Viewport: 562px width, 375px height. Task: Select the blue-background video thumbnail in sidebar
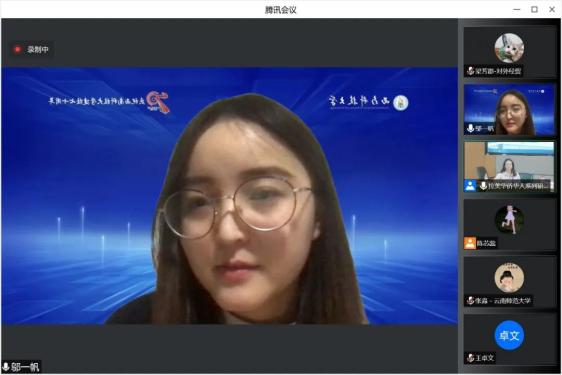click(x=509, y=110)
